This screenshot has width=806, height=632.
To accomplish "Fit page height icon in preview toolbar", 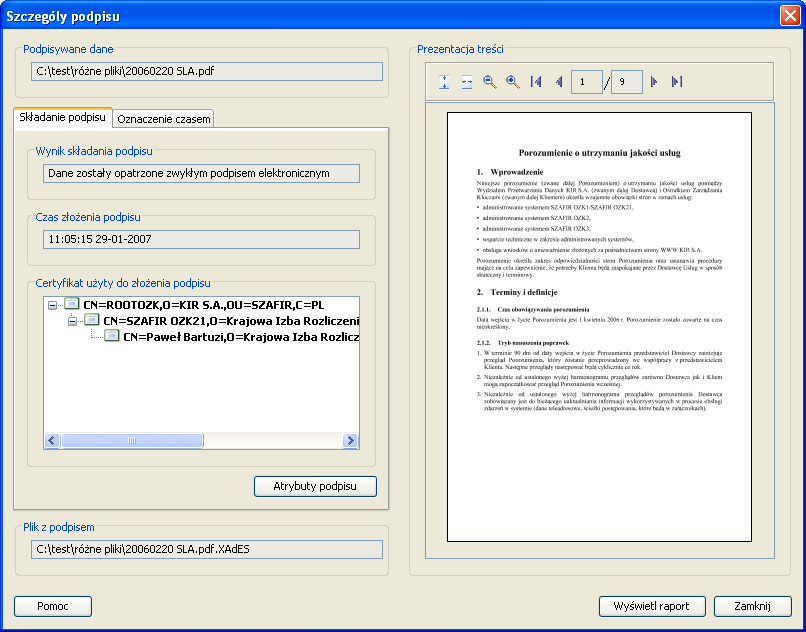I will [444, 82].
